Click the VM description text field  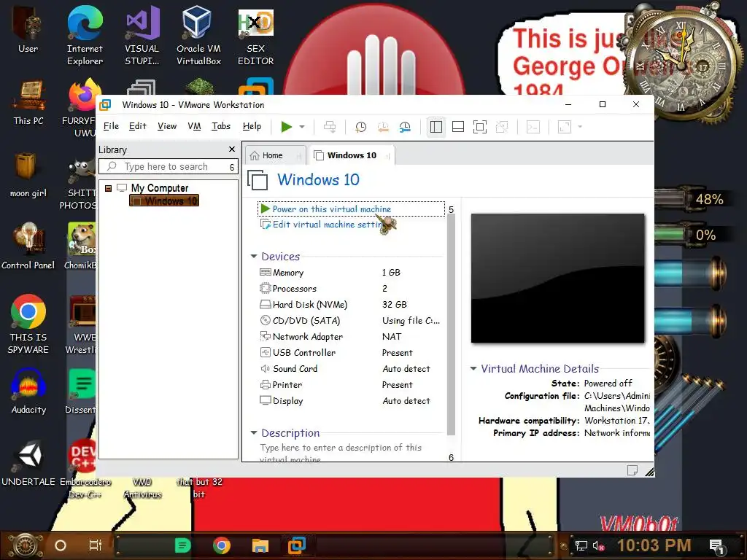pyautogui.click(x=350, y=452)
